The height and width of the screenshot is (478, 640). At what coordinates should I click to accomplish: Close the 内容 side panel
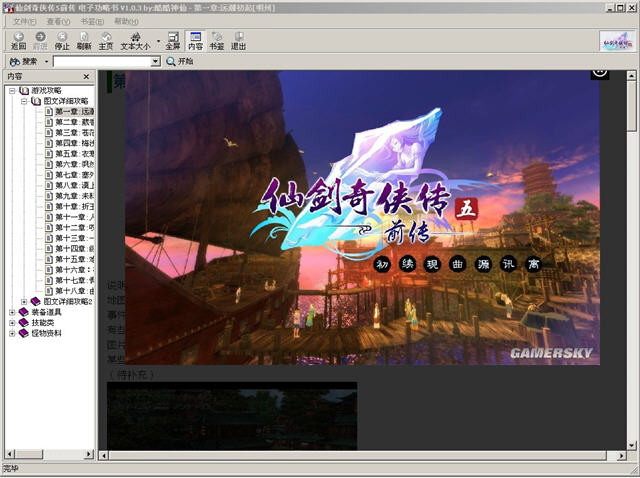coord(86,76)
